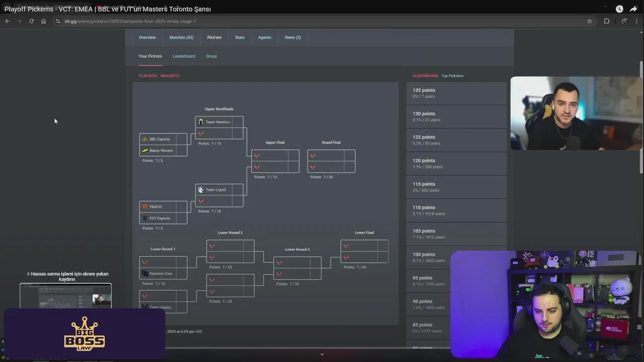Click the 'Points: ? / 50' label
This screenshot has width=644, height=362.
[321, 177]
